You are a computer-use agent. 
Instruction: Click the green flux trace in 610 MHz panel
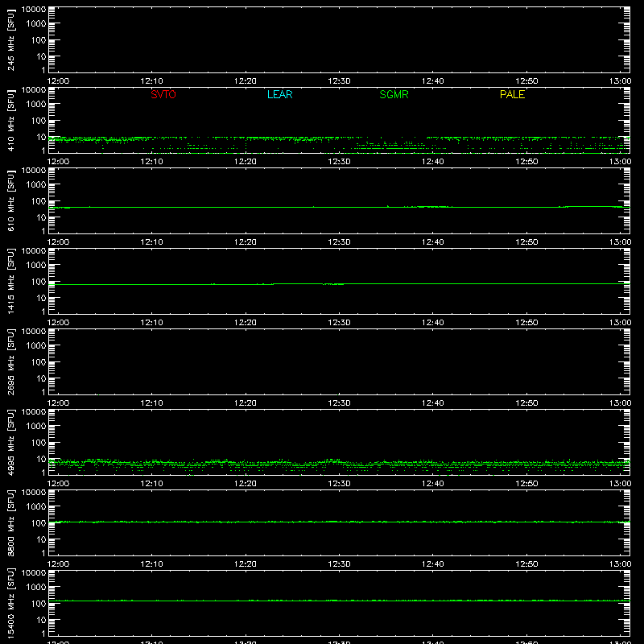click(x=339, y=207)
